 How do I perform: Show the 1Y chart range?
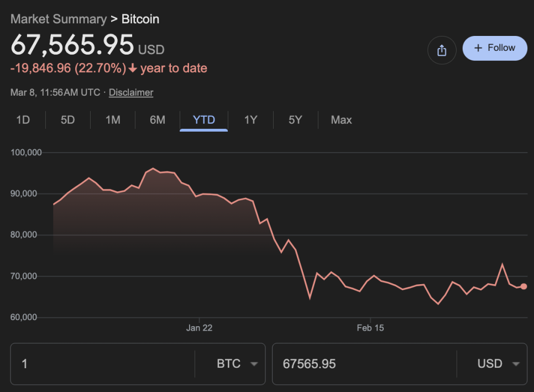[x=250, y=120]
